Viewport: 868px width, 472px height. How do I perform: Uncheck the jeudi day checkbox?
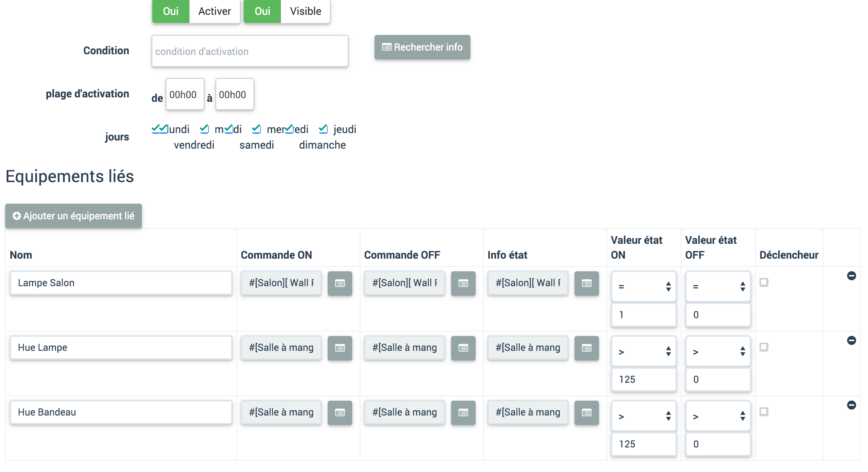pos(323,129)
